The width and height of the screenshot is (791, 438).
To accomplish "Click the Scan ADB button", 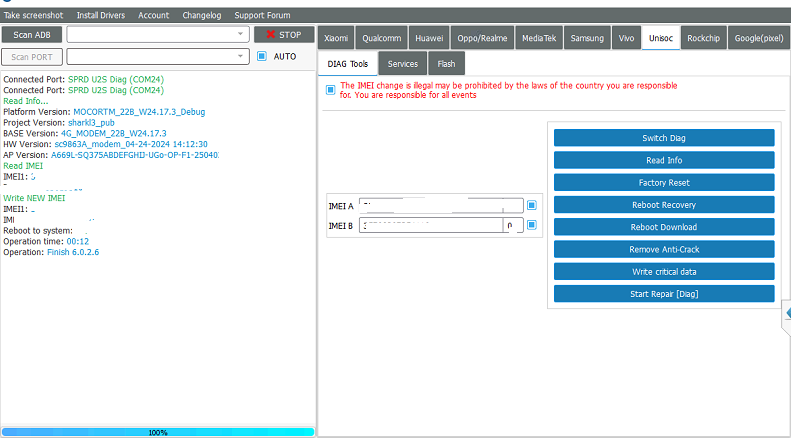I will [32, 35].
